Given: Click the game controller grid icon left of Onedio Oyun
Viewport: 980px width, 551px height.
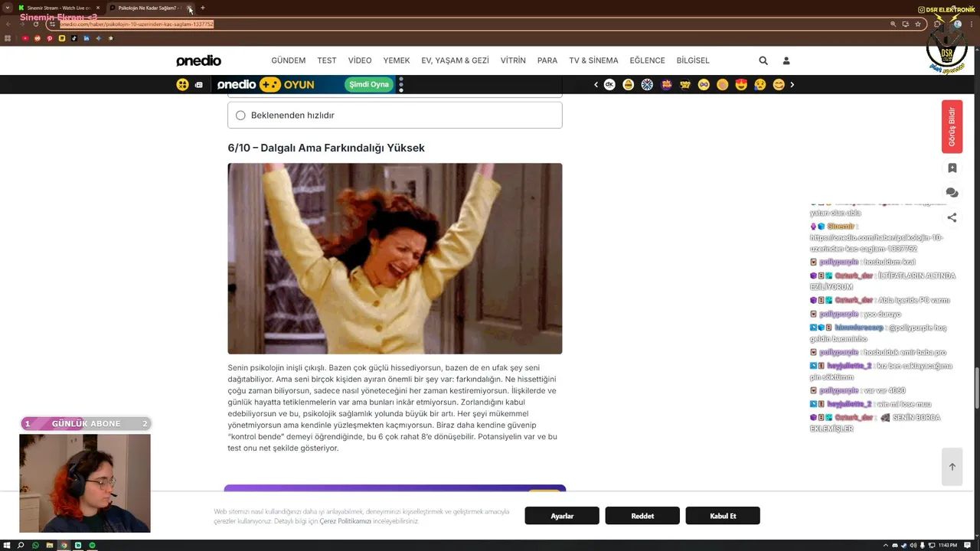Looking at the screenshot, I should tap(182, 85).
